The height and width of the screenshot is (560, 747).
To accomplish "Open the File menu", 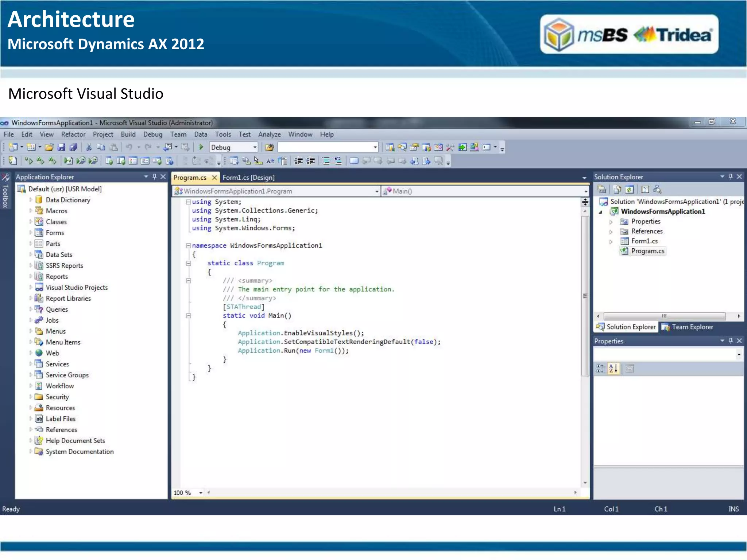I will coord(9,134).
